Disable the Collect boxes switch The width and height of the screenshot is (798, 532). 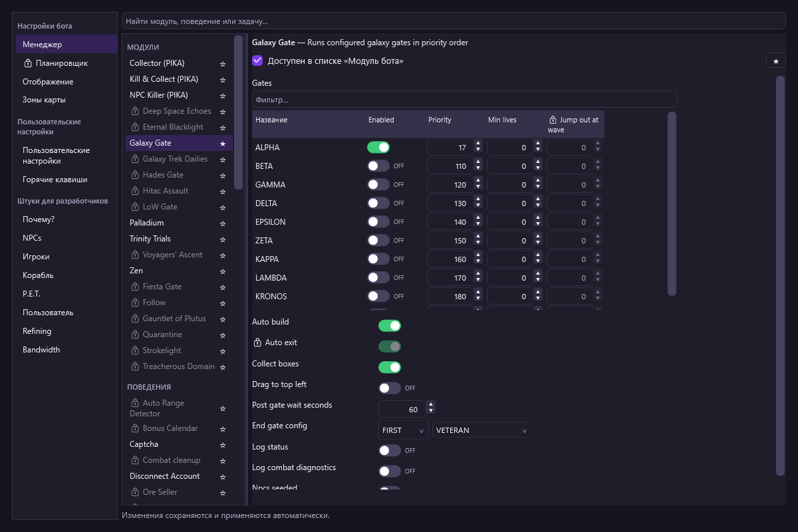(x=390, y=367)
